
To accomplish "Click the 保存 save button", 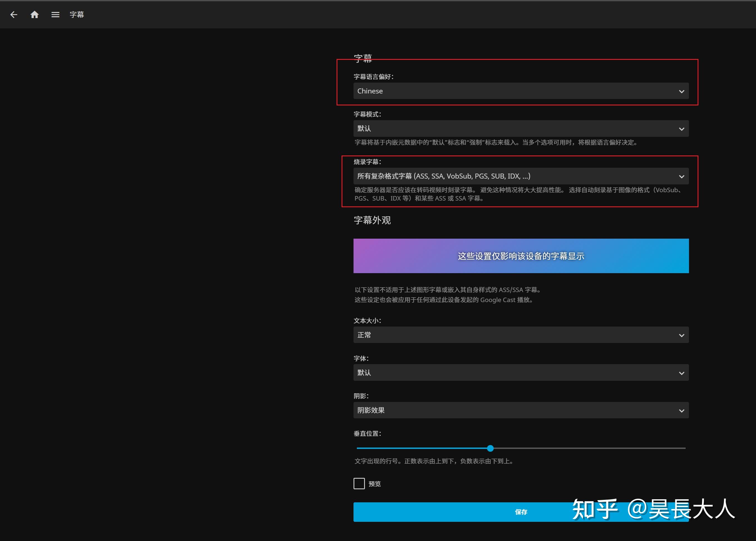I will 520,512.
